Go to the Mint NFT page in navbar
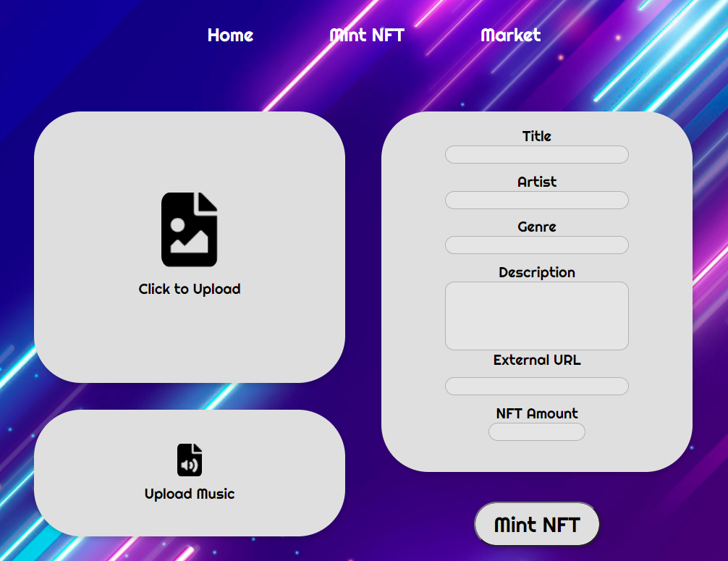 (x=367, y=35)
